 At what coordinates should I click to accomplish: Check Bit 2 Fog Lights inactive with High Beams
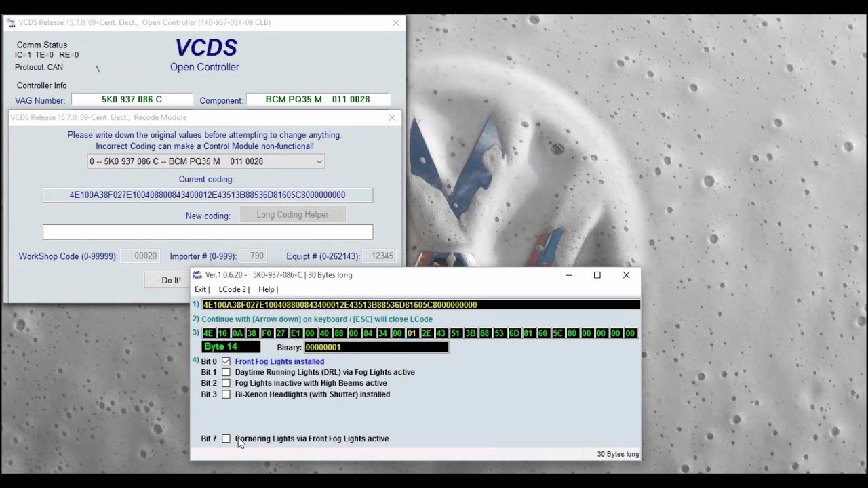pyautogui.click(x=226, y=383)
